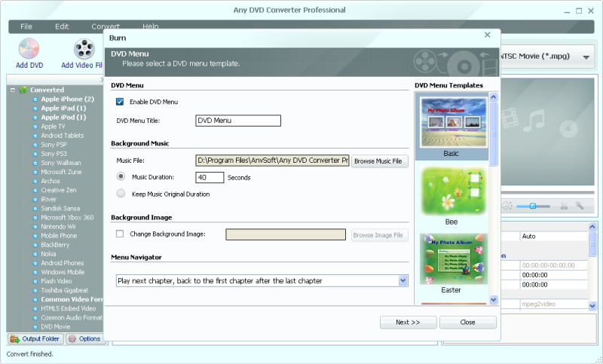Select Apple iPad (1) in tree
The height and width of the screenshot is (364, 603).
click(63, 108)
